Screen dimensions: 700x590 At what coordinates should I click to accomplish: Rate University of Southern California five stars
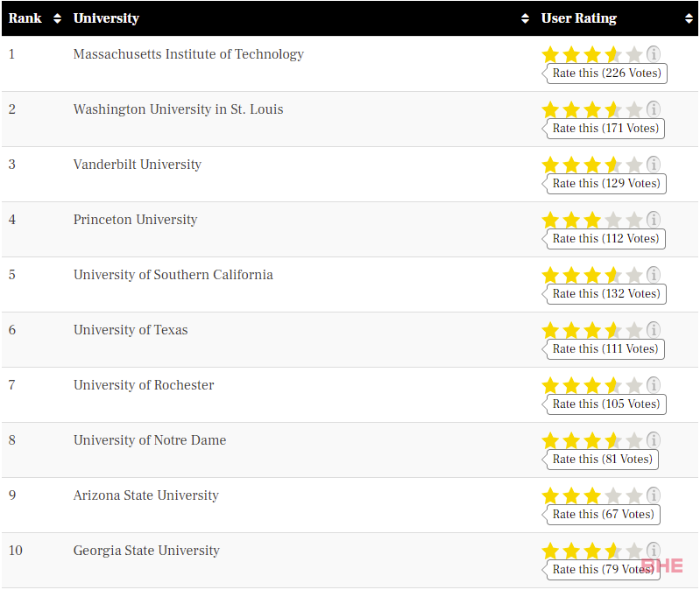coord(634,275)
